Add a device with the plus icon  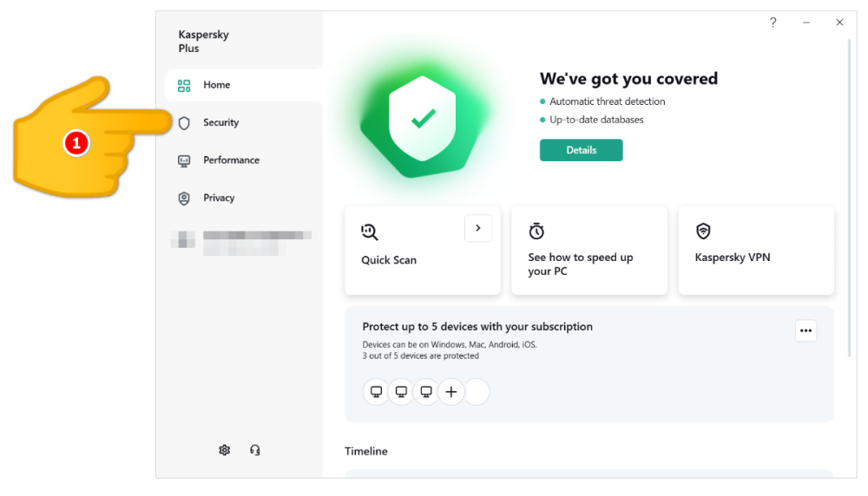(x=451, y=392)
